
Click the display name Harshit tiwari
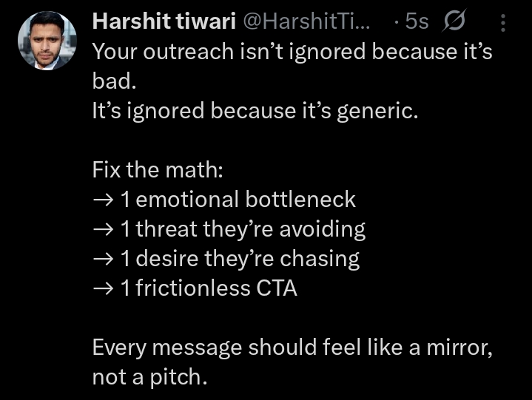(161, 23)
